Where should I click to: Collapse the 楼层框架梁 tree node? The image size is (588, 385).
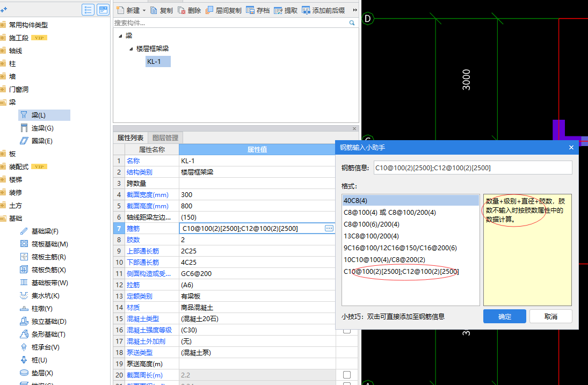coord(131,49)
